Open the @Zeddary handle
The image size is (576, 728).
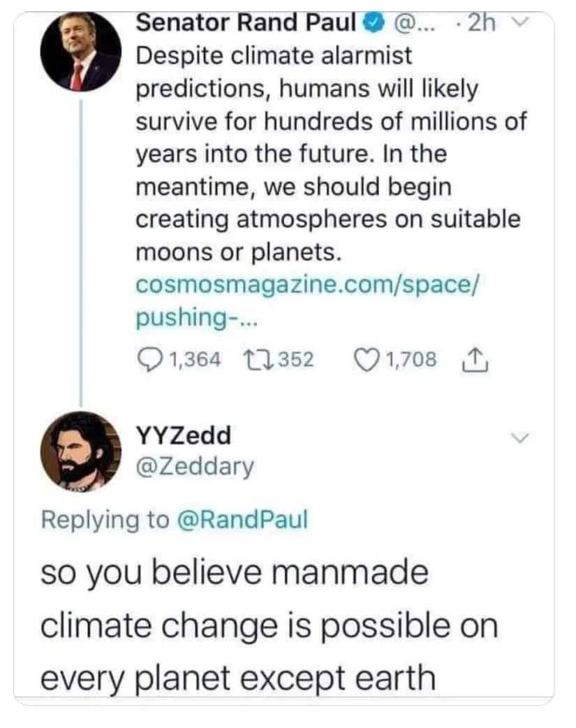(x=195, y=466)
